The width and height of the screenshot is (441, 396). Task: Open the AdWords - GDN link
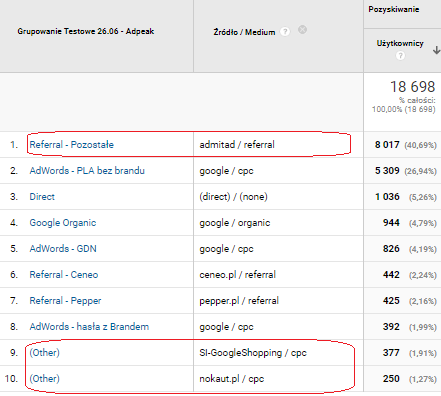pos(63,249)
